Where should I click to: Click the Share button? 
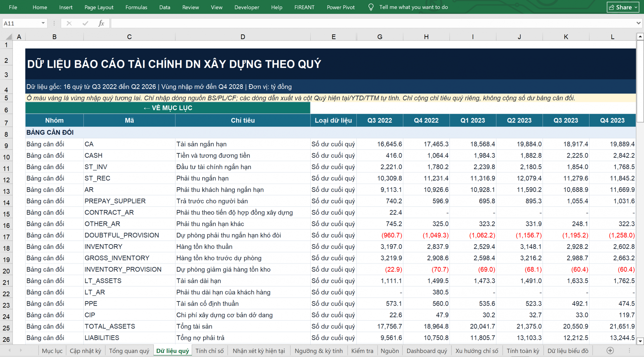pyautogui.click(x=623, y=7)
